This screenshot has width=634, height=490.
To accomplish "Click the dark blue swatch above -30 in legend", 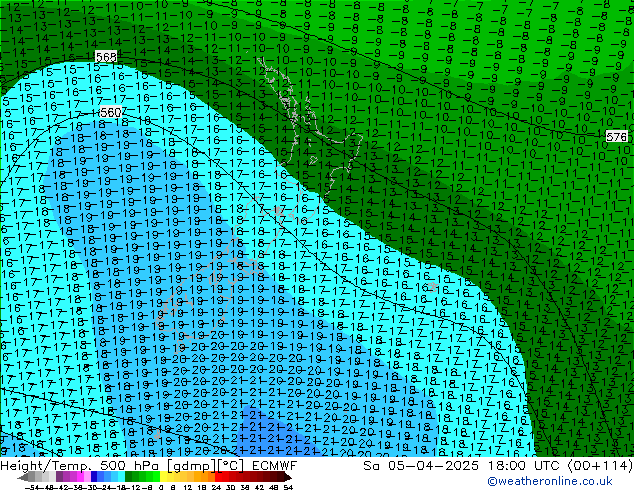I will pyautogui.click(x=94, y=476).
